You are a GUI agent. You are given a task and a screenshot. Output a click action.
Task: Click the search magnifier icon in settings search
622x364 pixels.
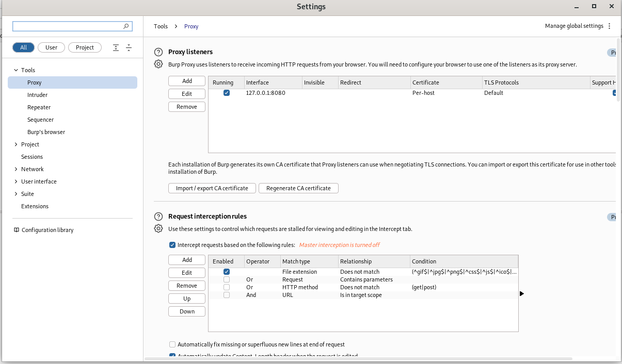pos(126,26)
